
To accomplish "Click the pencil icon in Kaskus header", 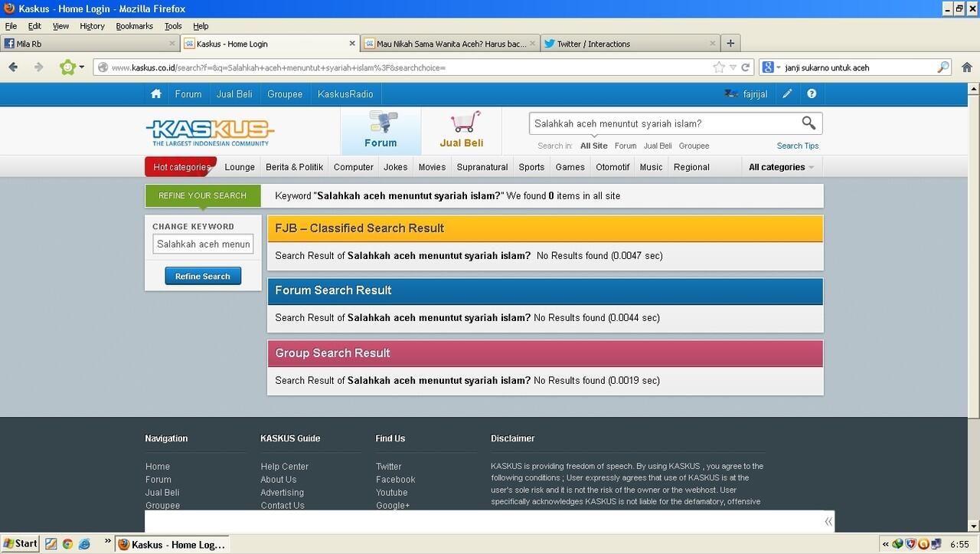I will (x=787, y=94).
